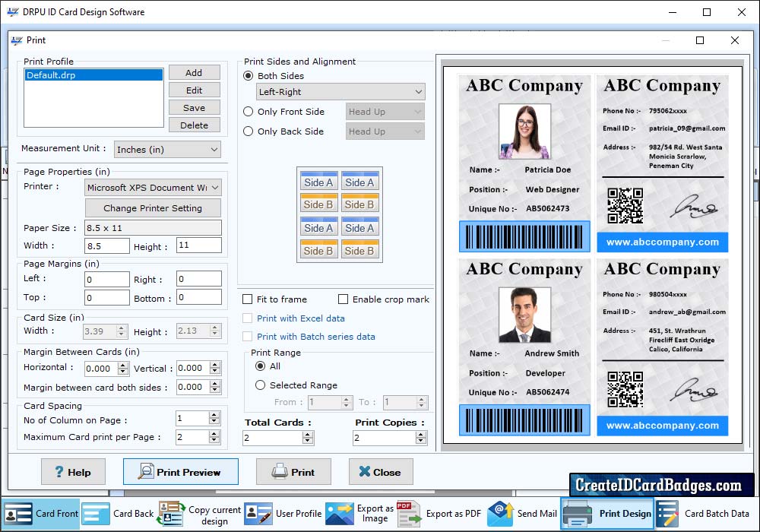Toggle Print with Batch series data checkbox
This screenshot has height=532, width=760.
click(x=247, y=337)
